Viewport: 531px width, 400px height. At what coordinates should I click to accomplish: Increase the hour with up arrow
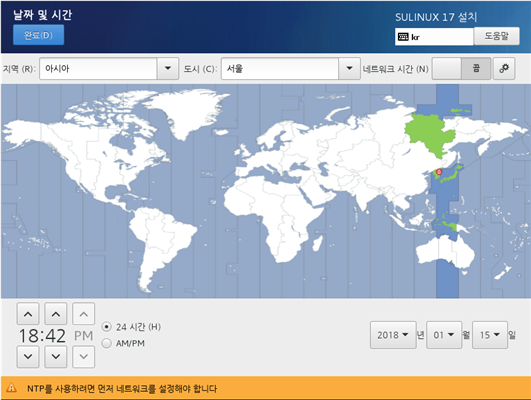28,314
